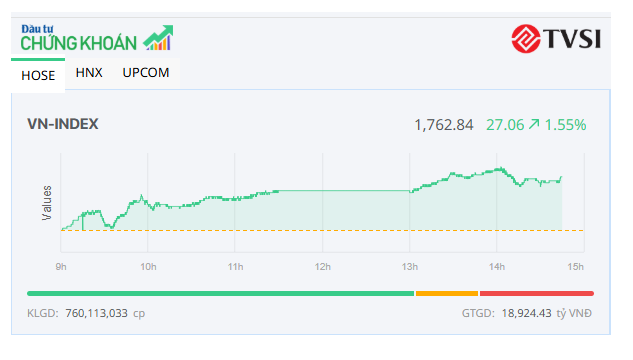Click the upward arrow beside 27.06

(x=534, y=124)
